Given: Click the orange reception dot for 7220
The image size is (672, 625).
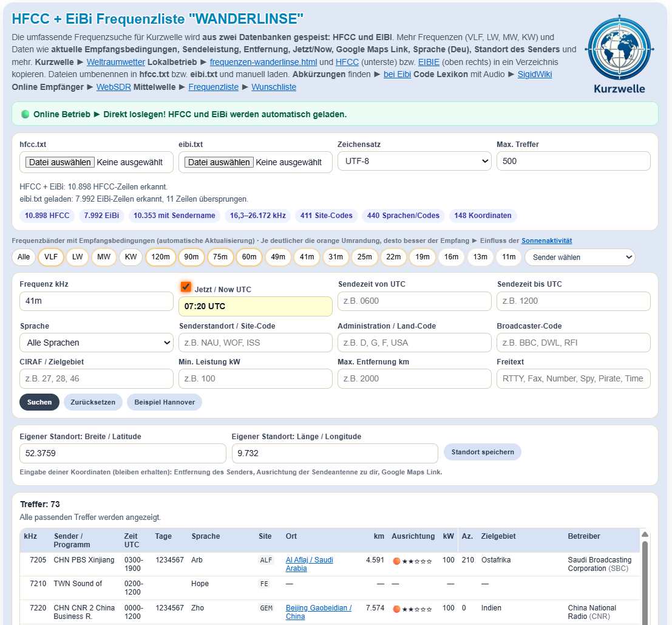Looking at the screenshot, I should click(396, 609).
